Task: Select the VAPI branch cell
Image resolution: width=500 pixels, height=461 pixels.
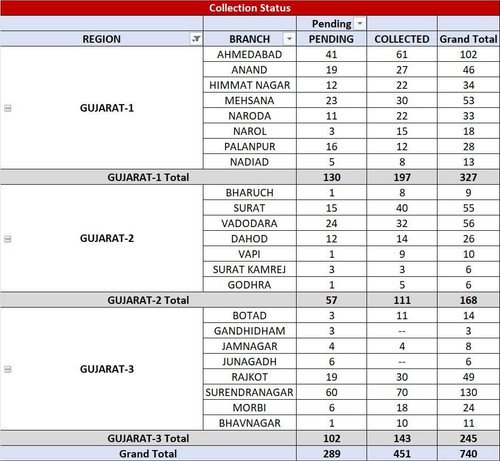Action: pyautogui.click(x=250, y=254)
